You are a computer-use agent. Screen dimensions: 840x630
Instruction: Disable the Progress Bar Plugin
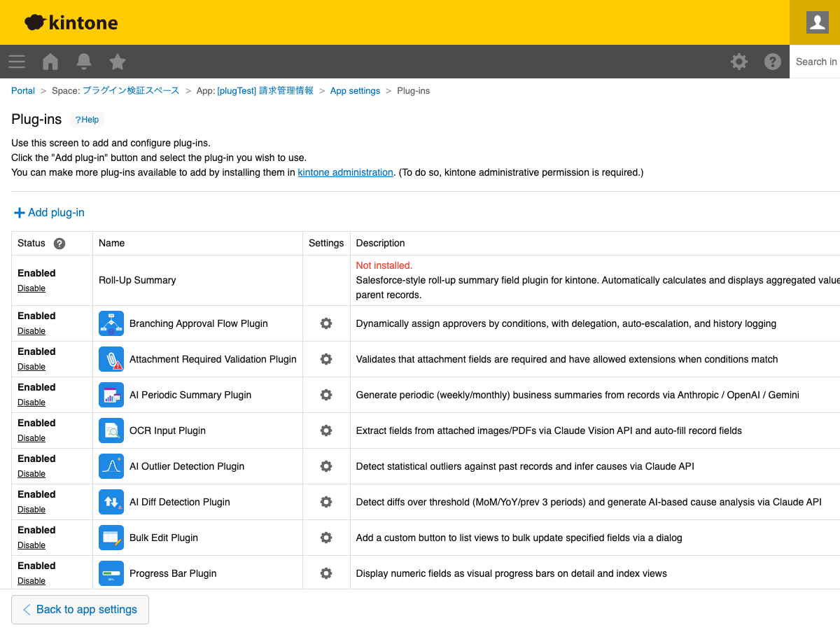(31, 581)
